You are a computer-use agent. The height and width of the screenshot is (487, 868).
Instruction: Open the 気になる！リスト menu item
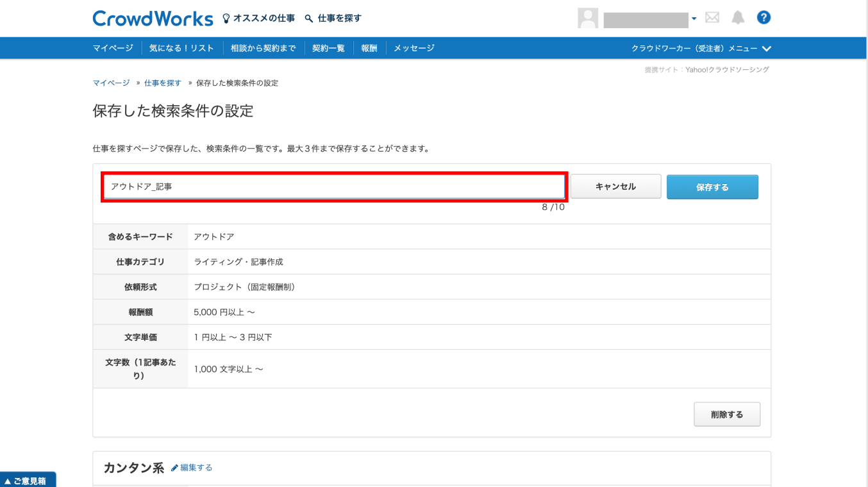(x=178, y=48)
